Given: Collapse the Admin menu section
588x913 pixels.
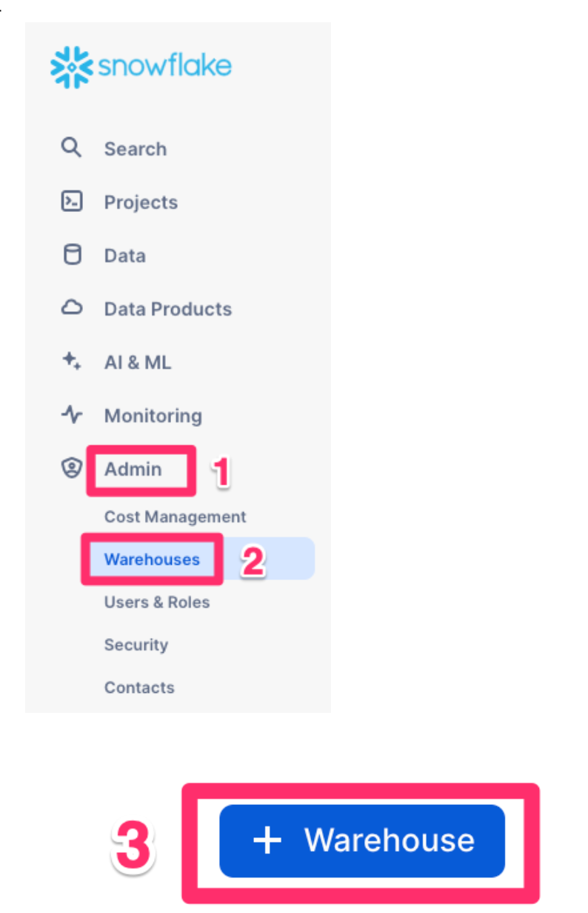Looking at the screenshot, I should 133,469.
